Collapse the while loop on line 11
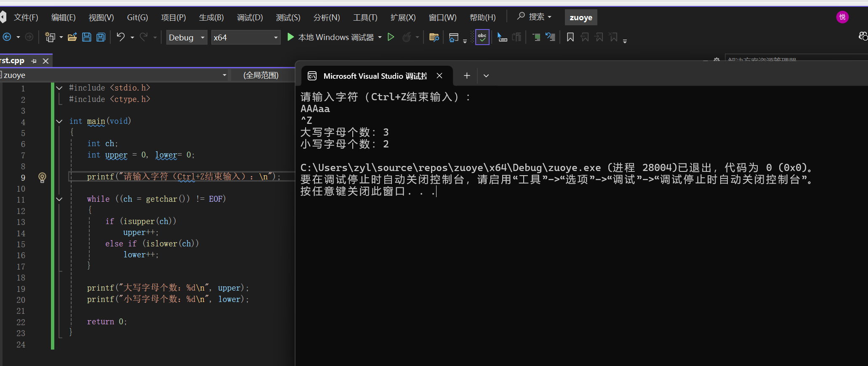The image size is (868, 366). pyautogui.click(x=59, y=199)
